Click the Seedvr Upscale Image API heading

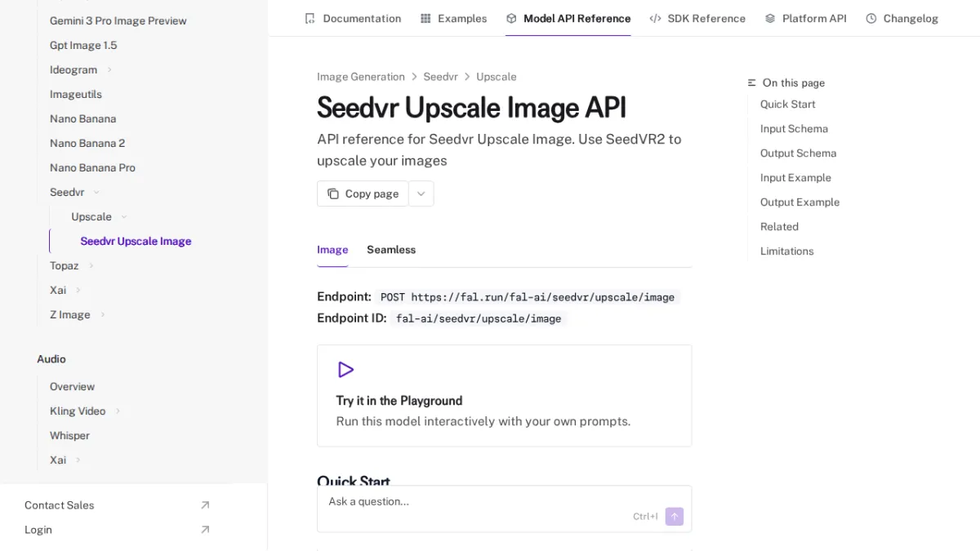pos(472,108)
